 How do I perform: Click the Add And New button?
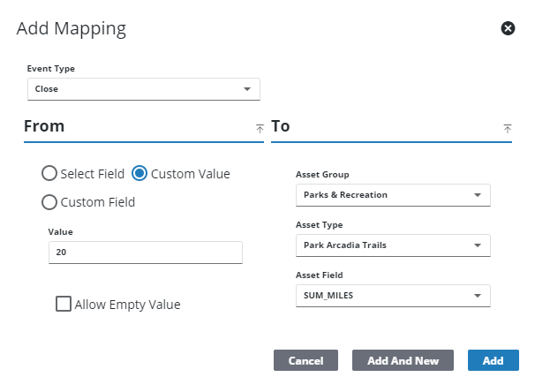(x=403, y=360)
